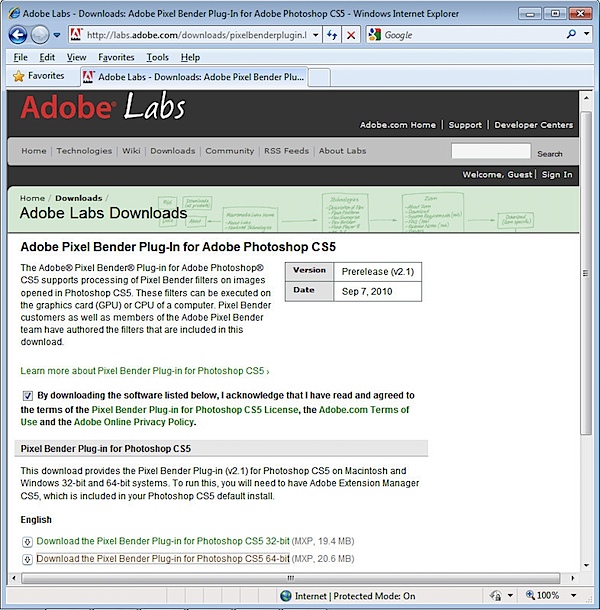Open the Help menu
600x610 pixels.
(190, 57)
